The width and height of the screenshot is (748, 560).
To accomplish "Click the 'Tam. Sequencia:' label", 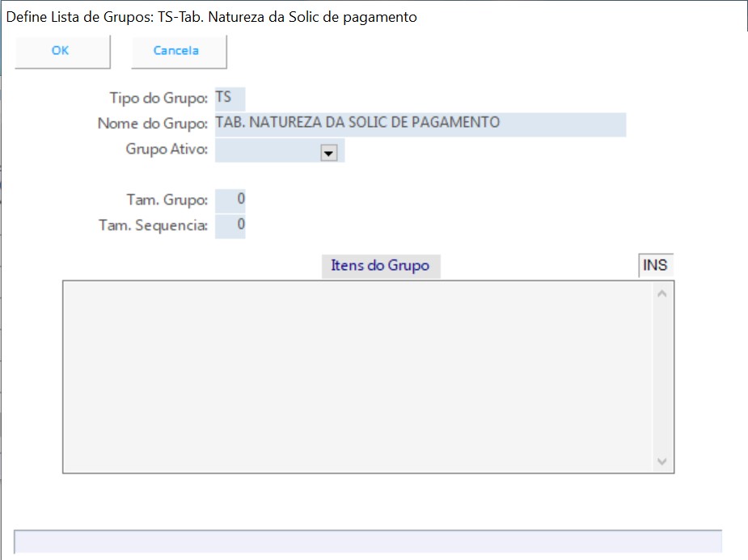I will [x=153, y=226].
